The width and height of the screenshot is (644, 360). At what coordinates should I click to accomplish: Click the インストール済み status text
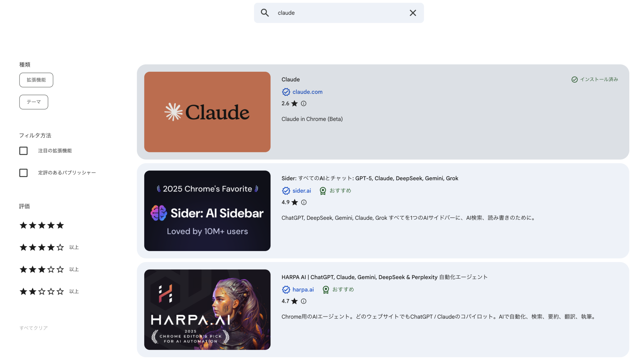[x=599, y=80]
